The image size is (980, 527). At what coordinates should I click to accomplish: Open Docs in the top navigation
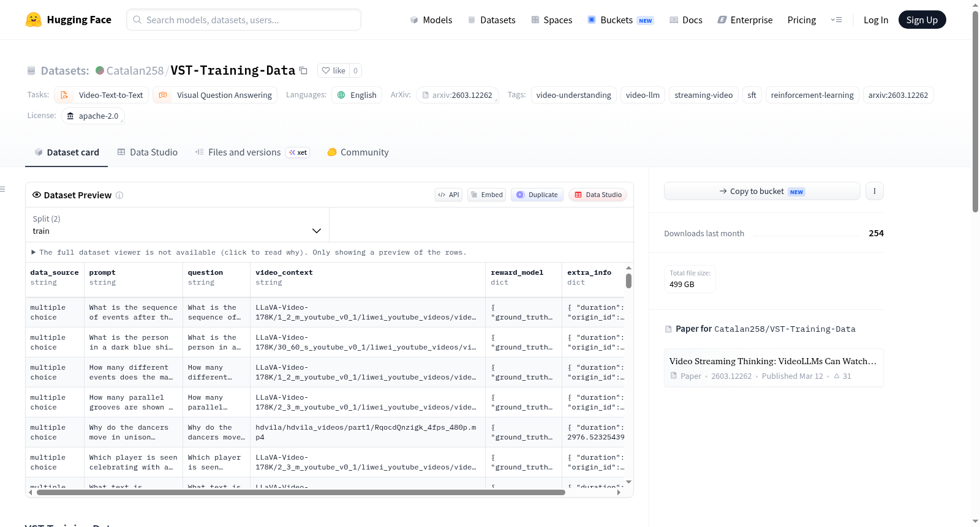686,20
